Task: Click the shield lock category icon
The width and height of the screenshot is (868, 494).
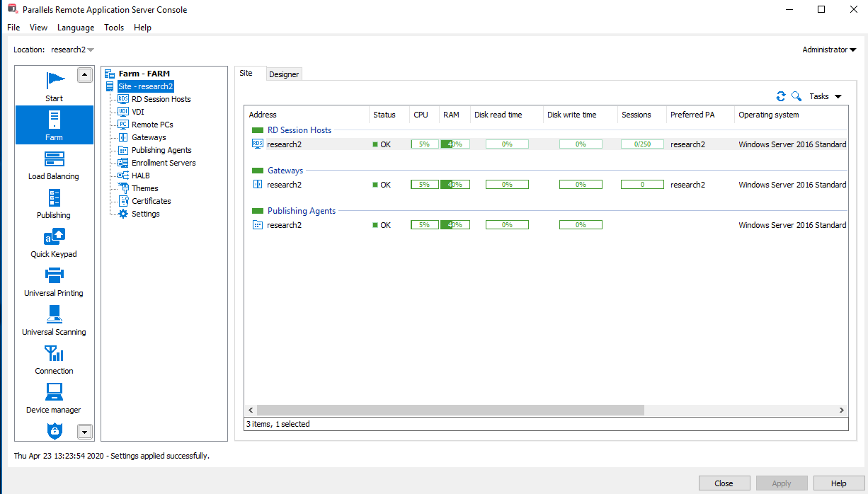Action: (55, 430)
